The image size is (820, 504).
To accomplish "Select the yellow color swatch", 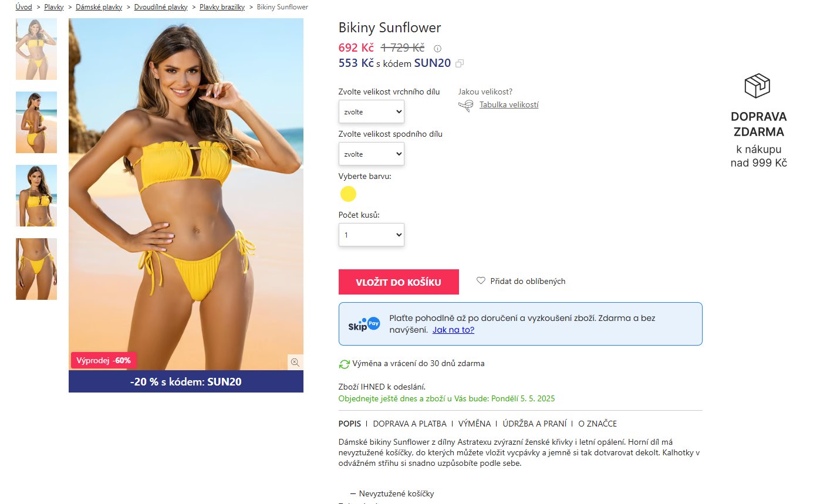I will (x=349, y=194).
